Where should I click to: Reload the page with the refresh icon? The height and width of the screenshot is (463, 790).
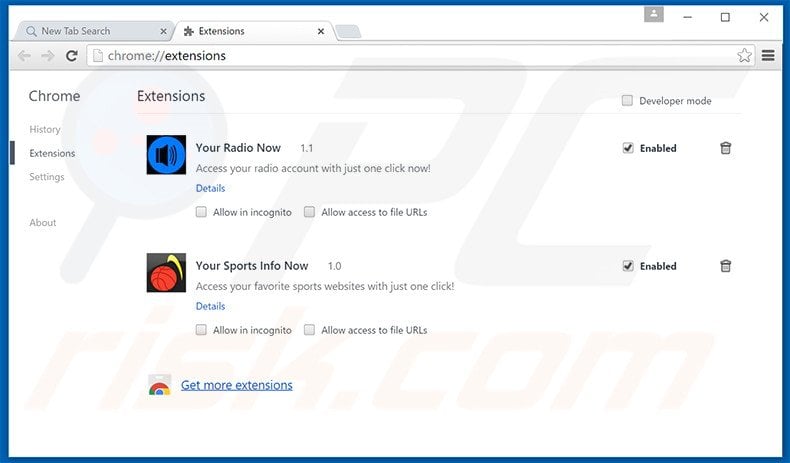[72, 56]
